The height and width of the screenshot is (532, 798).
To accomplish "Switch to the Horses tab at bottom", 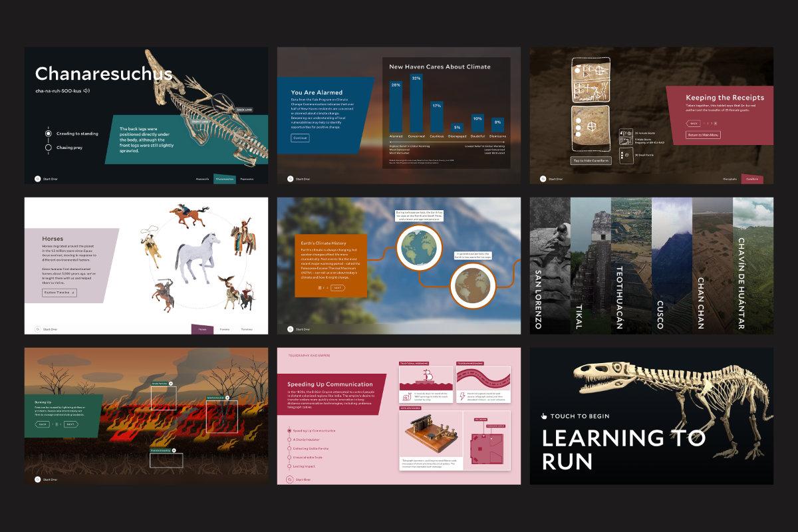I will click(203, 329).
